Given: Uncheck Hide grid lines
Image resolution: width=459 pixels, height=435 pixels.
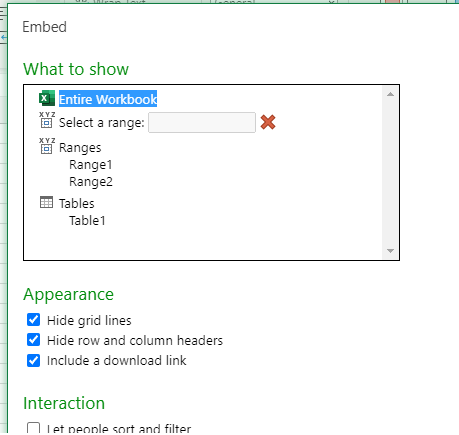Looking at the screenshot, I should (33, 320).
